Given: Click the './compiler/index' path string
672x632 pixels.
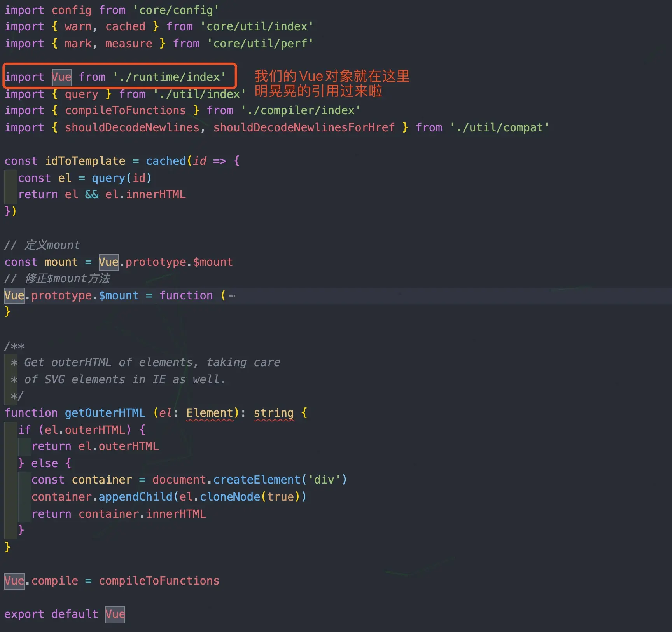Looking at the screenshot, I should pyautogui.click(x=301, y=110).
